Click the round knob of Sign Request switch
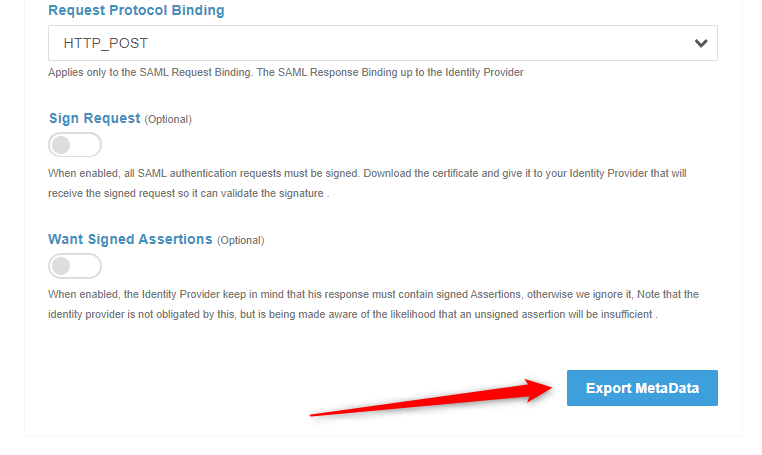Image resolution: width=762 pixels, height=455 pixels. pos(62,145)
